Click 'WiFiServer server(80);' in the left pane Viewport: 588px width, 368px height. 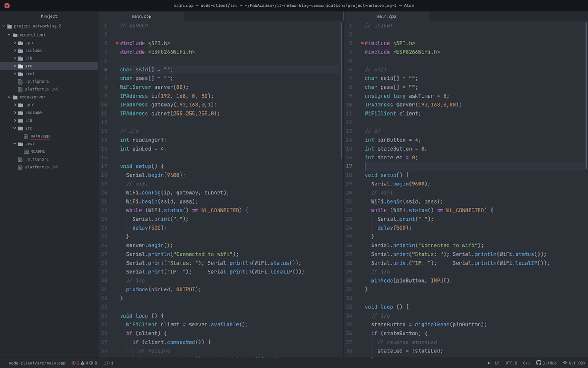(x=154, y=87)
